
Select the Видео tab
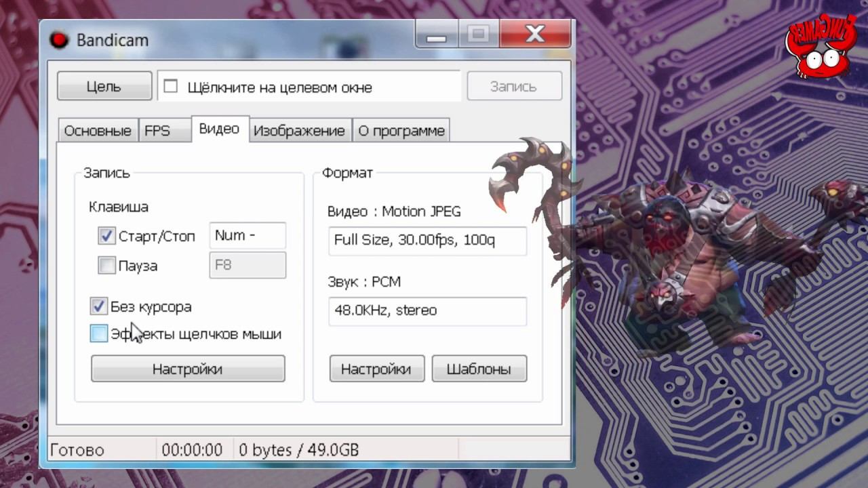220,129
